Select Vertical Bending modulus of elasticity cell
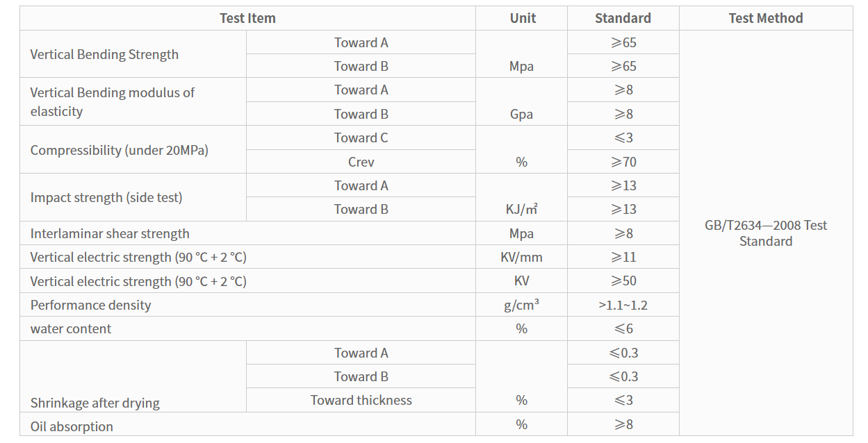868x443 pixels. pyautogui.click(x=133, y=102)
